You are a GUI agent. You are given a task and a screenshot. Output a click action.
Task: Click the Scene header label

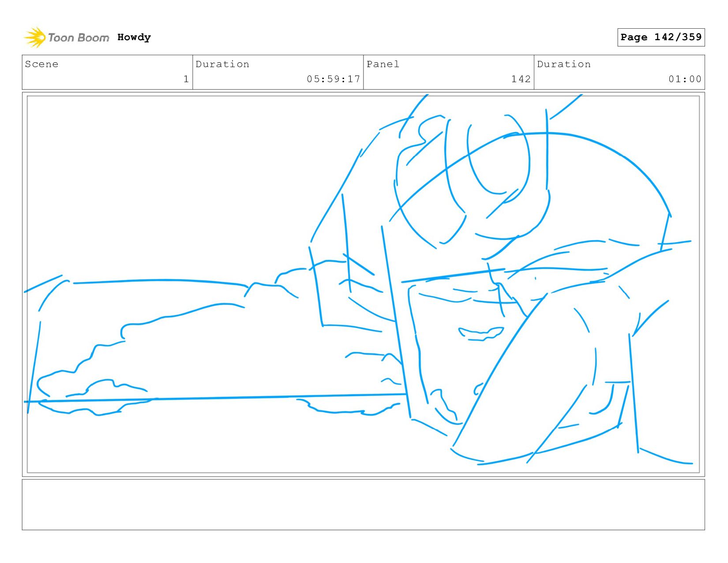coord(41,64)
